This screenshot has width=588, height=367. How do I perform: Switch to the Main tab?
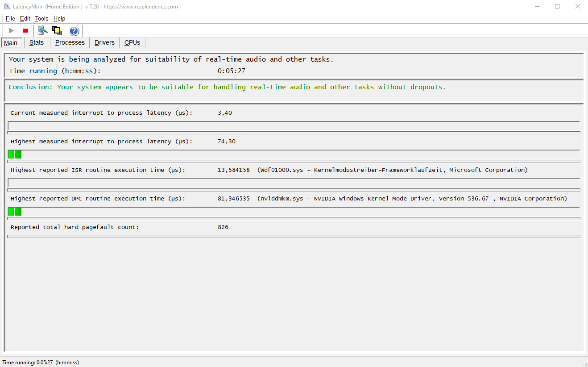(x=11, y=43)
